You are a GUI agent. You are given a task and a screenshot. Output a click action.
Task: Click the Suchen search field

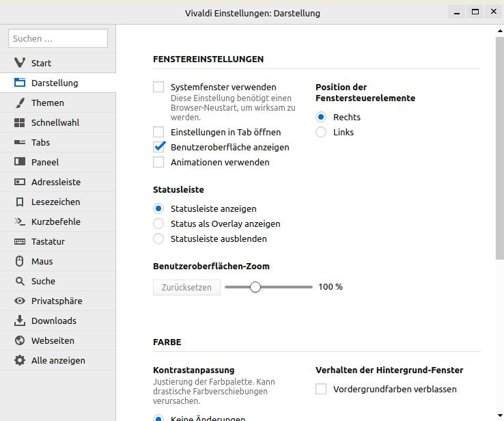[x=58, y=38]
